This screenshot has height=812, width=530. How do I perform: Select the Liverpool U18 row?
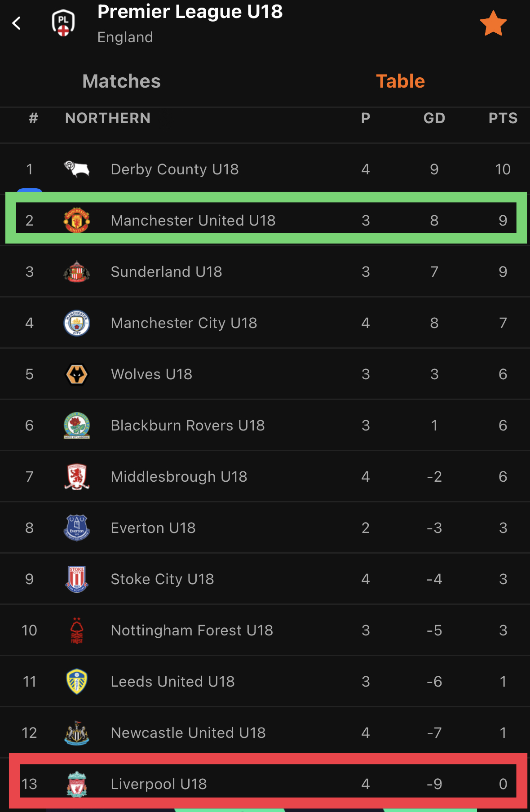click(265, 784)
